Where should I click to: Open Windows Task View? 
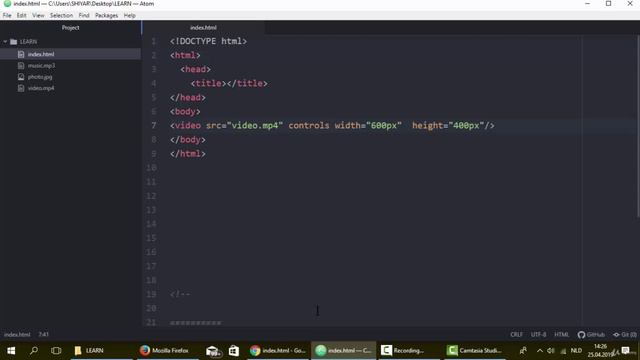(x=56, y=351)
